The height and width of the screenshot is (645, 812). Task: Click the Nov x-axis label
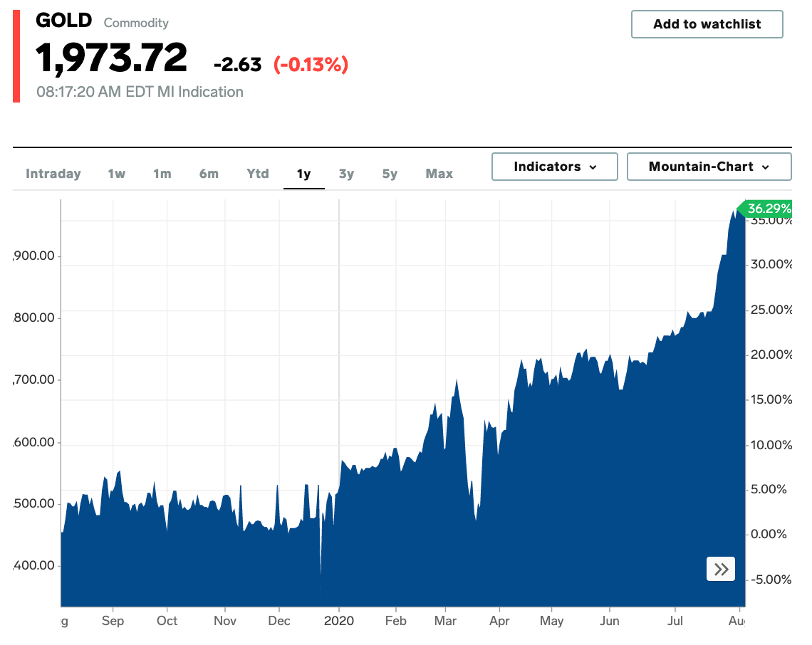coord(225,621)
